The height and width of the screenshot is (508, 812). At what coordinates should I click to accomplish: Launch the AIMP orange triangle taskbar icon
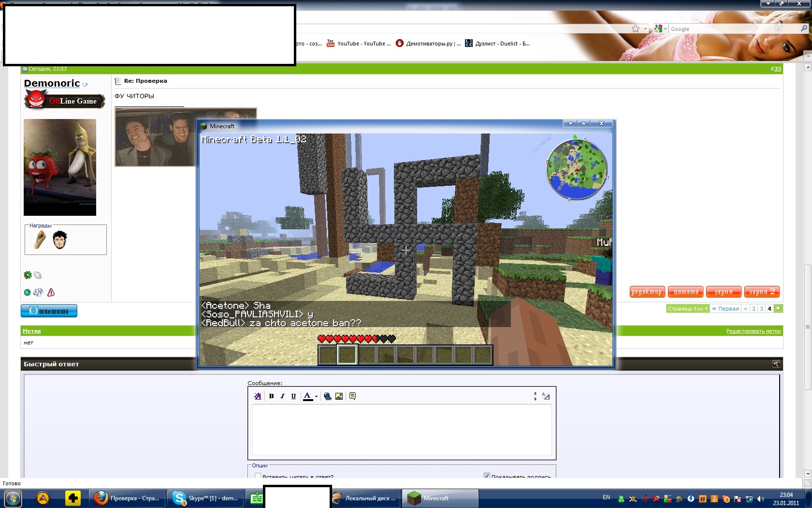(x=43, y=498)
